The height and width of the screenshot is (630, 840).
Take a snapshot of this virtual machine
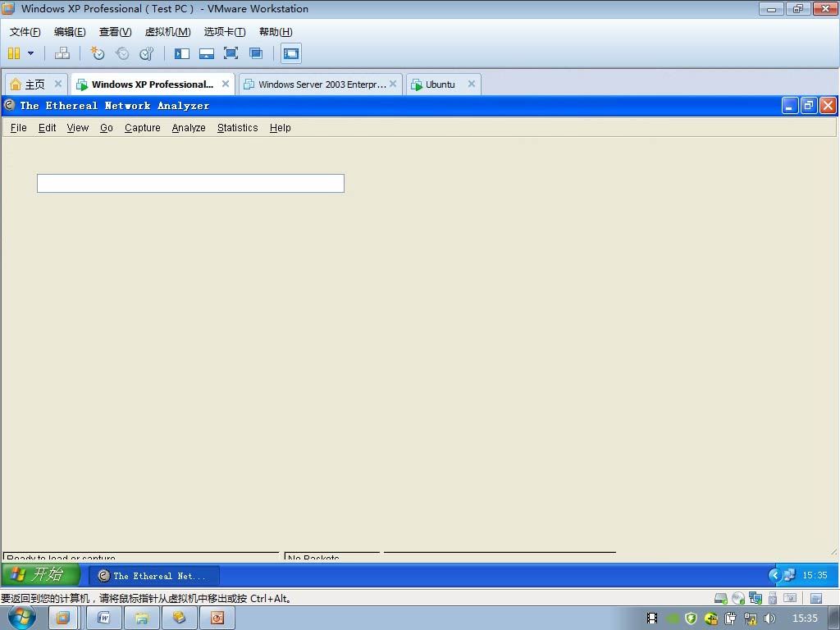pos(97,53)
